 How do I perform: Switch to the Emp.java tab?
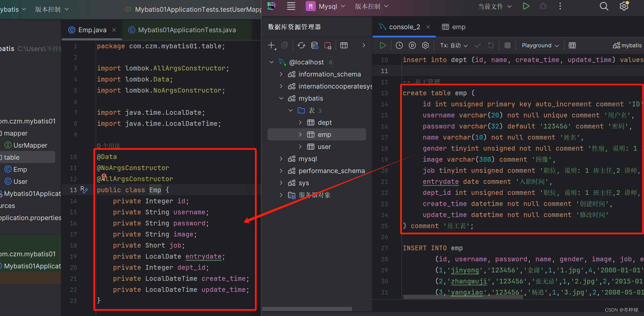click(91, 30)
